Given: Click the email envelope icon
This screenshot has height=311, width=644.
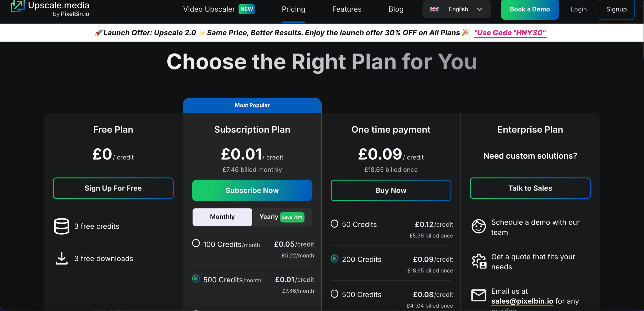Looking at the screenshot, I should (x=478, y=295).
